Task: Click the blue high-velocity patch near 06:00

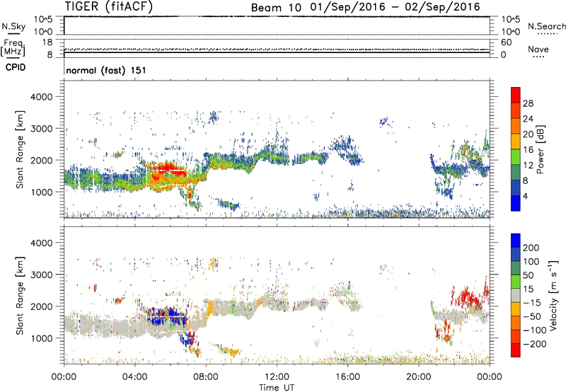Action: pyautogui.click(x=166, y=316)
